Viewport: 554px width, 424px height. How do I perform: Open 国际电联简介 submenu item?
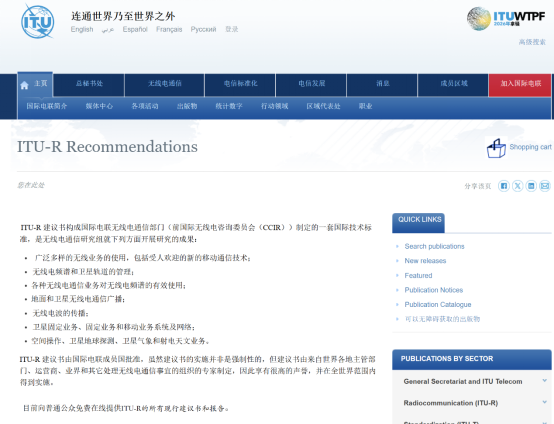tap(47, 106)
